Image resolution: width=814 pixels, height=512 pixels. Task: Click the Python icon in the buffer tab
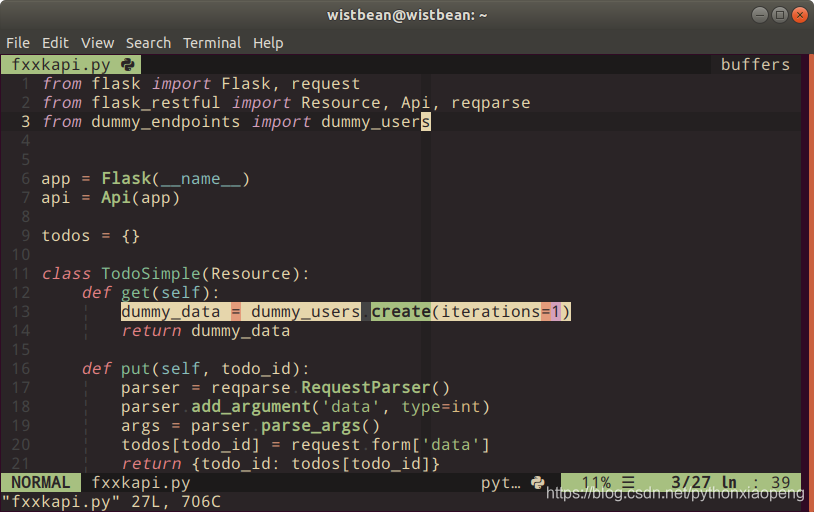[128, 64]
